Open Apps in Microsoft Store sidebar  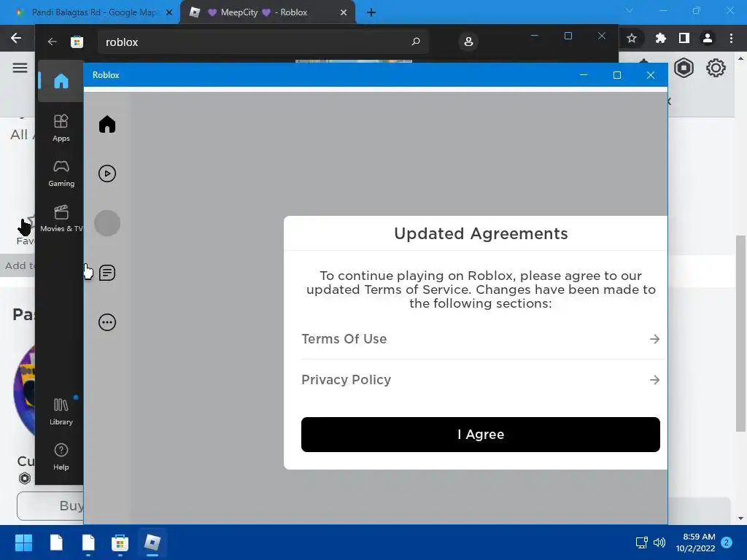tap(61, 128)
